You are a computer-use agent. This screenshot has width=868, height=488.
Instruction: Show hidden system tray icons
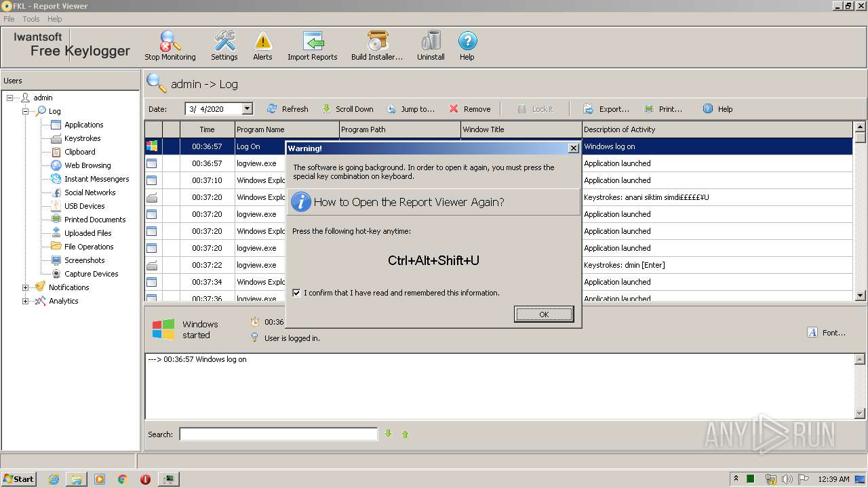(736, 479)
